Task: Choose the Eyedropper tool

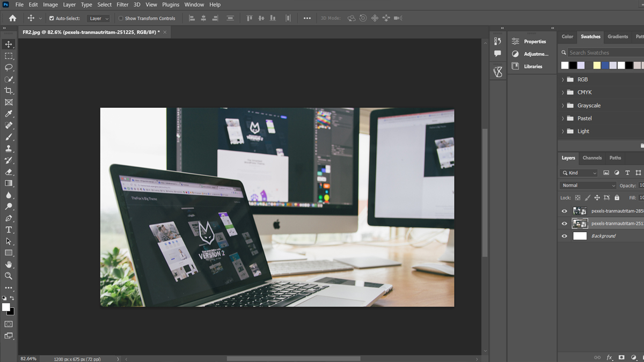Action: point(9,114)
